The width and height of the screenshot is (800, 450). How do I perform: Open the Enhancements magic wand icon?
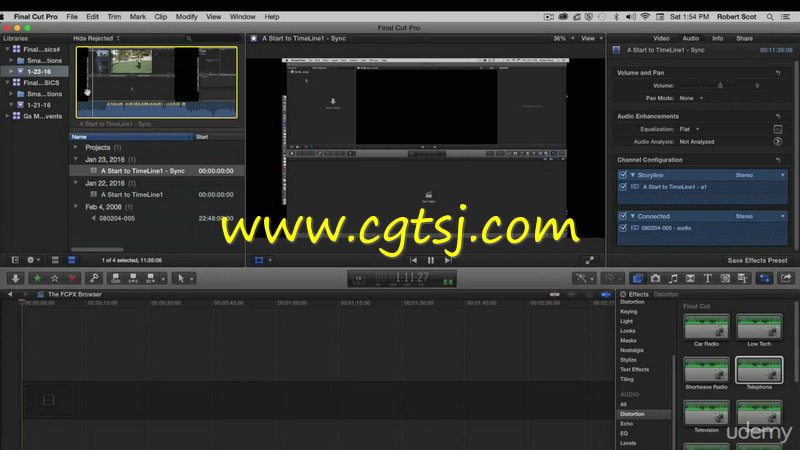(x=581, y=279)
